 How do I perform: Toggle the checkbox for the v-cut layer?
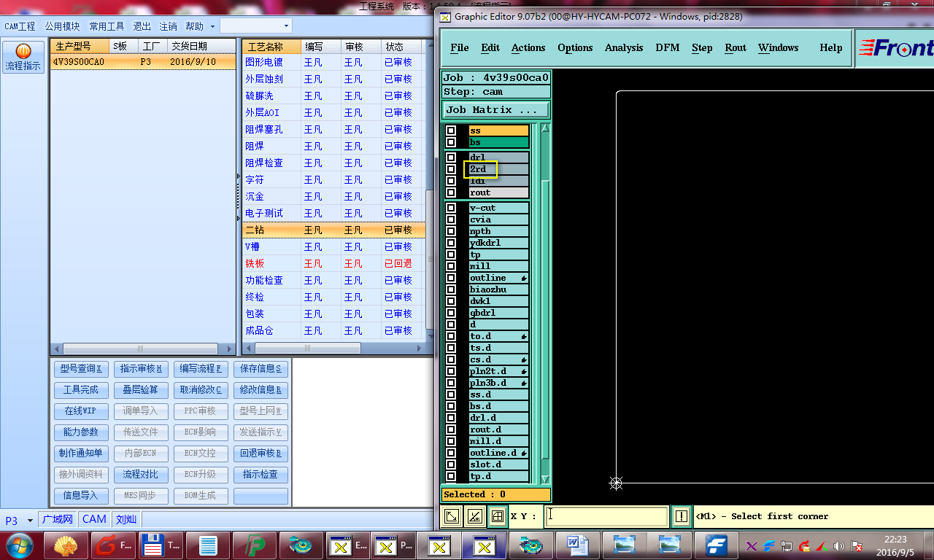tap(451, 208)
